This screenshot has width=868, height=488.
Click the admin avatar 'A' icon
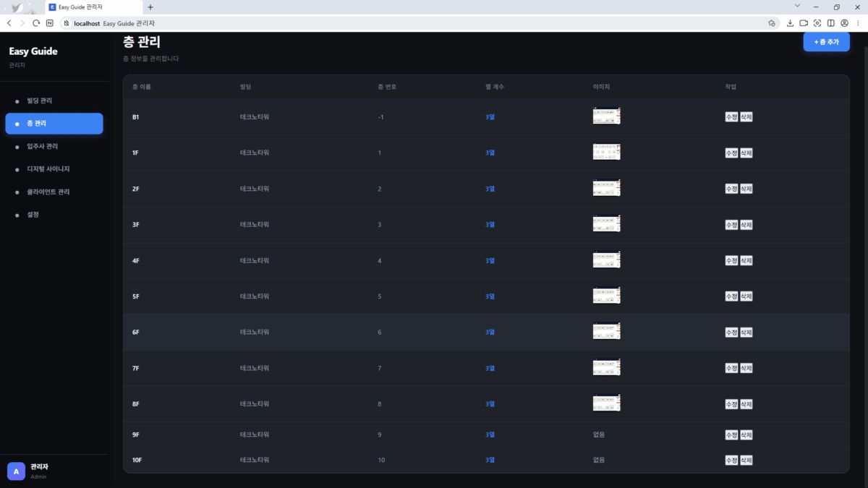click(x=16, y=471)
